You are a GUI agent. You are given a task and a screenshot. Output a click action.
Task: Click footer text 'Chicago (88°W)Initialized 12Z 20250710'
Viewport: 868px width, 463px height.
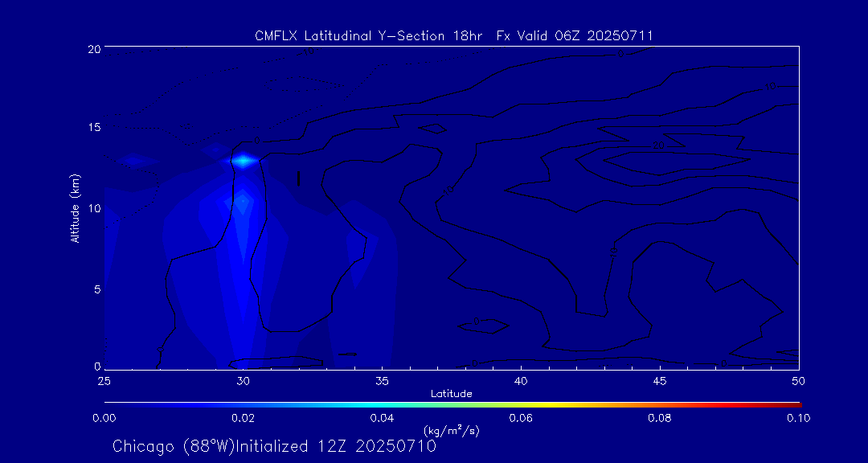[x=274, y=446]
